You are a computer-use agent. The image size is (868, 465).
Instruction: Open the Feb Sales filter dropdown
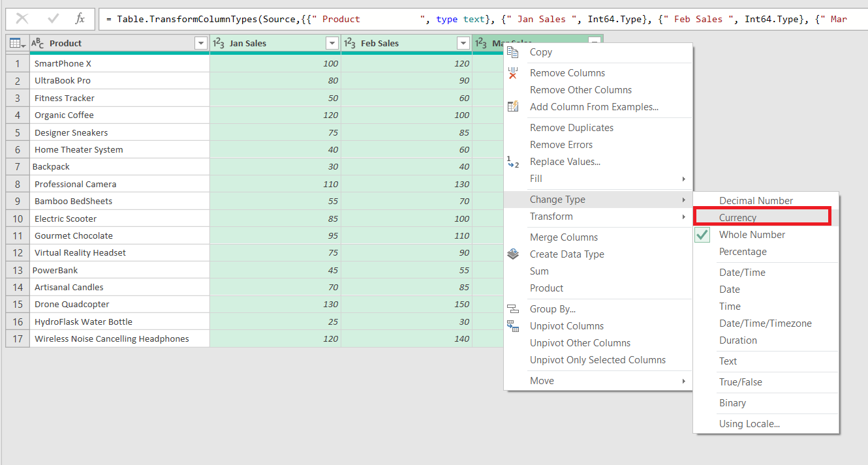(464, 43)
